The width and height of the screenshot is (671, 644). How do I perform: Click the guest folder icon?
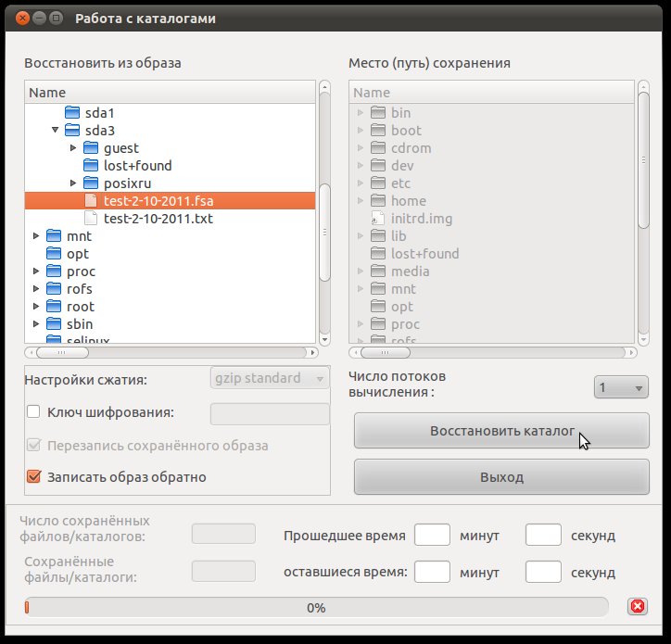tap(91, 147)
